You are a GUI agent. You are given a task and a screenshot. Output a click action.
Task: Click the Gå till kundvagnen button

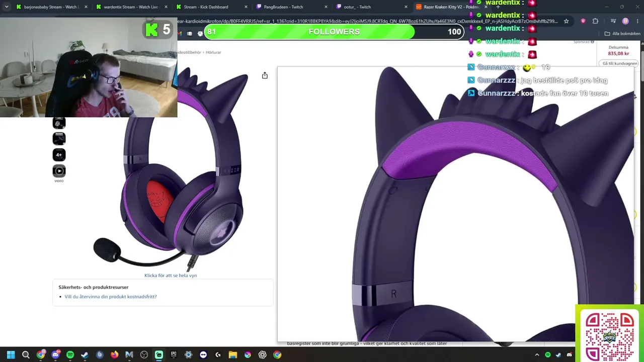620,63
